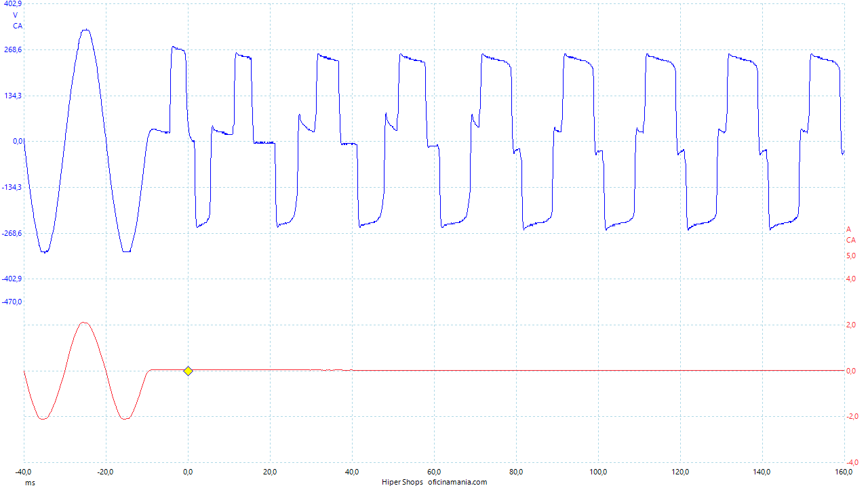
Task: Click the red "0,0" current axis value
Action: (851, 371)
